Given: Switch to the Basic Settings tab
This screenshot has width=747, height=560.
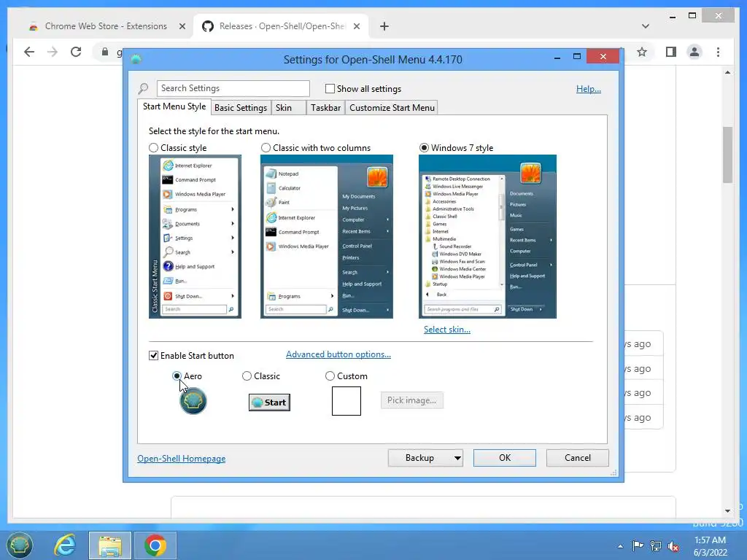Looking at the screenshot, I should [241, 108].
